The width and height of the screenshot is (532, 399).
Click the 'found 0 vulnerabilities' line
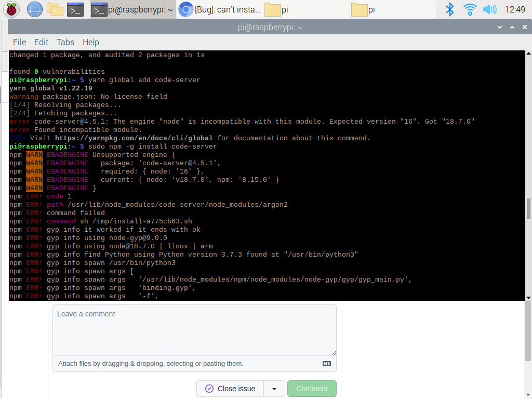coord(57,72)
